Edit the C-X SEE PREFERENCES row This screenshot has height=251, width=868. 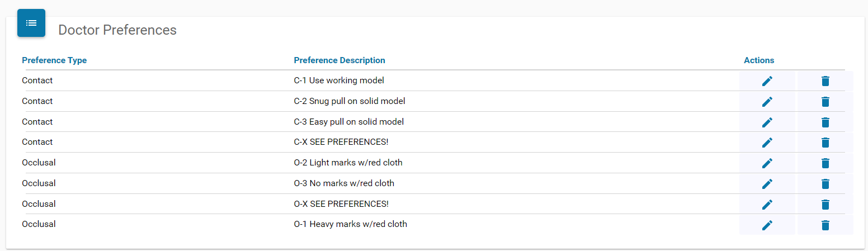[767, 143]
